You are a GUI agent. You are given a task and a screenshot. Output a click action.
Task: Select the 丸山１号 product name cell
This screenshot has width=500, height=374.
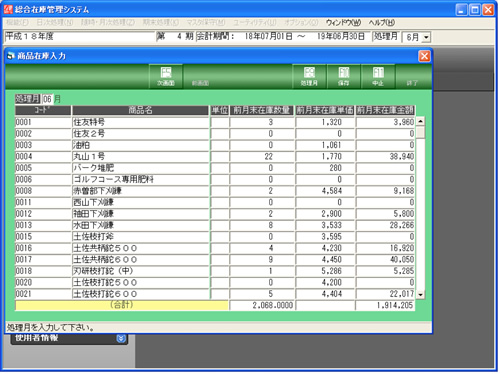click(x=140, y=156)
